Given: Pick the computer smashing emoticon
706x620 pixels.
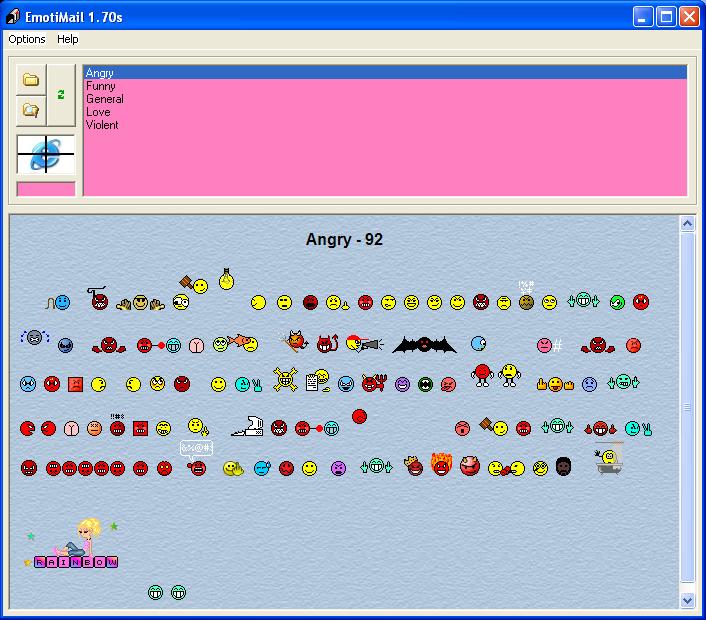Looking at the screenshot, I should [248, 426].
